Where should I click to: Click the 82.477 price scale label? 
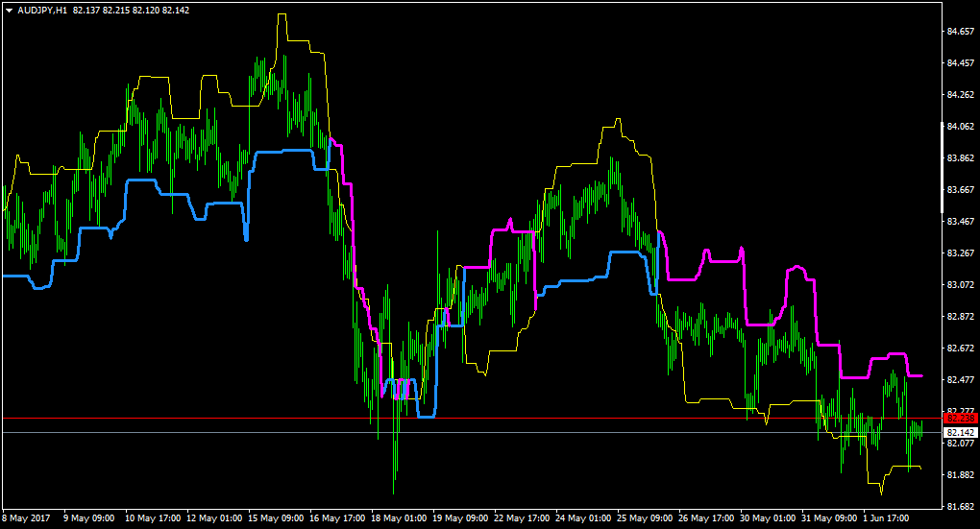(961, 380)
